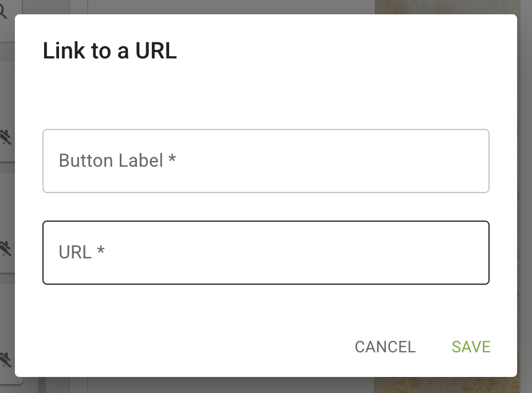Viewport: 532px width, 393px height.
Task: Click the 'URL *' placeholder text
Action: 81,252
